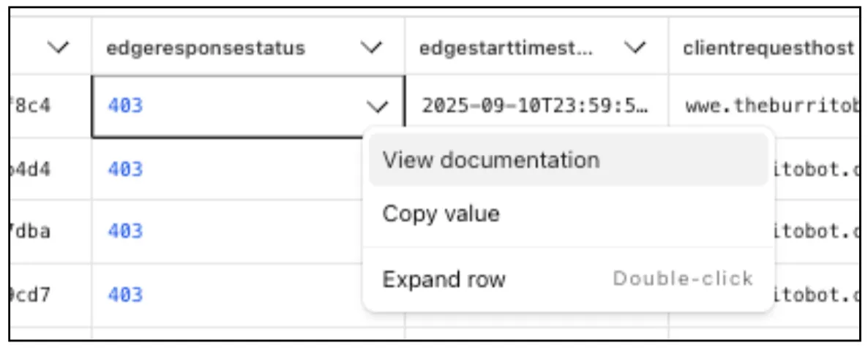Screen dimensions: 868x348
Task: Click the 403 value in the third row
Action: (x=125, y=231)
